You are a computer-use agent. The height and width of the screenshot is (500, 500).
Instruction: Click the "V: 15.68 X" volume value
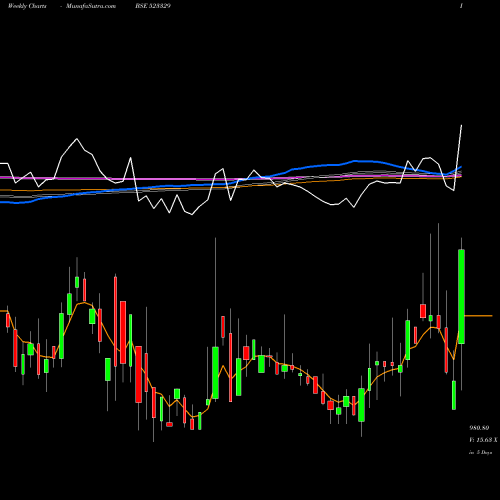pos(483,440)
